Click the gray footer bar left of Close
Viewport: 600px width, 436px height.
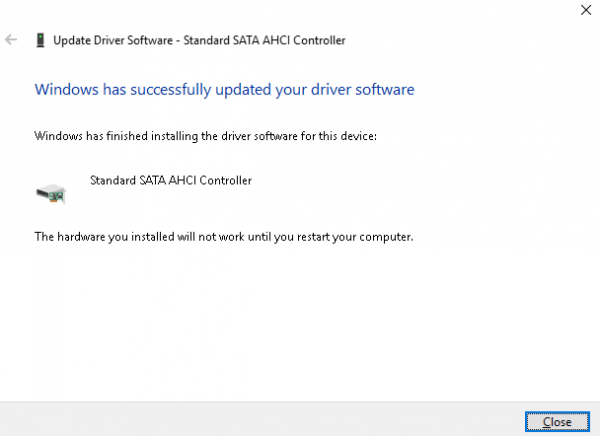click(250, 419)
